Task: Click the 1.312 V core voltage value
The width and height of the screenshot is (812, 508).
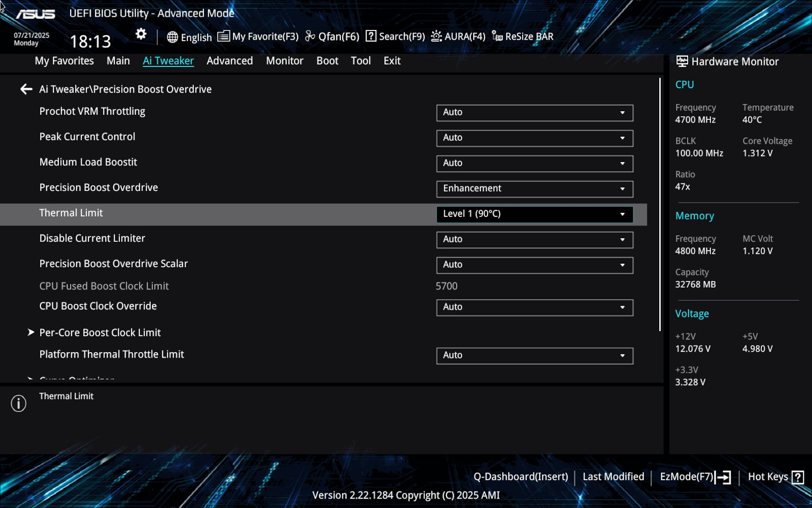Action: click(758, 153)
